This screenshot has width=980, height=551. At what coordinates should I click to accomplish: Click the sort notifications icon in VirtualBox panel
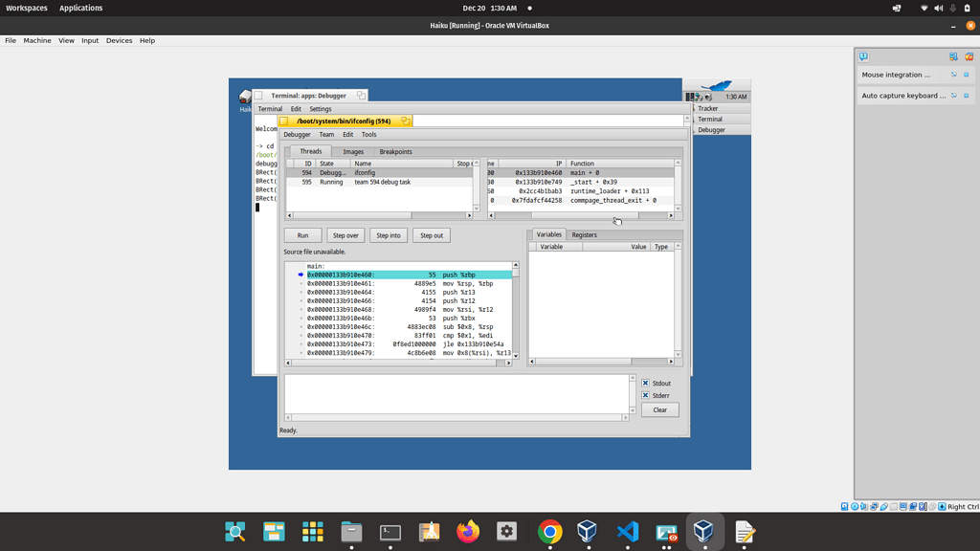click(953, 56)
